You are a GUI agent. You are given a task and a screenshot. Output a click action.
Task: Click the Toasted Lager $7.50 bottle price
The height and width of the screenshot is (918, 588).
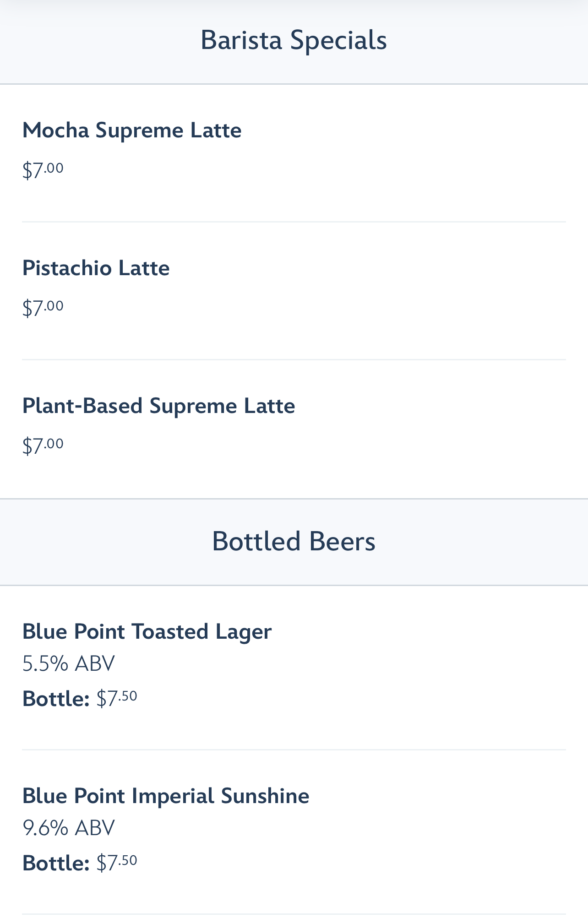pos(117,699)
